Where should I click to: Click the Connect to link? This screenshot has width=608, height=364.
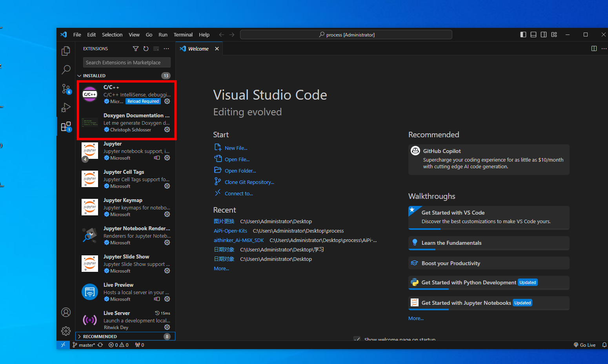pos(239,193)
